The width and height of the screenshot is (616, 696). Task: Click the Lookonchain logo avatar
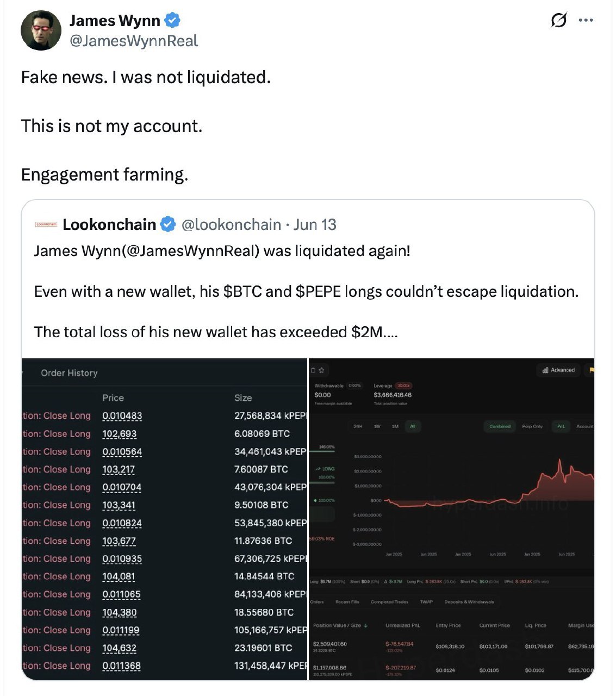[x=46, y=224]
